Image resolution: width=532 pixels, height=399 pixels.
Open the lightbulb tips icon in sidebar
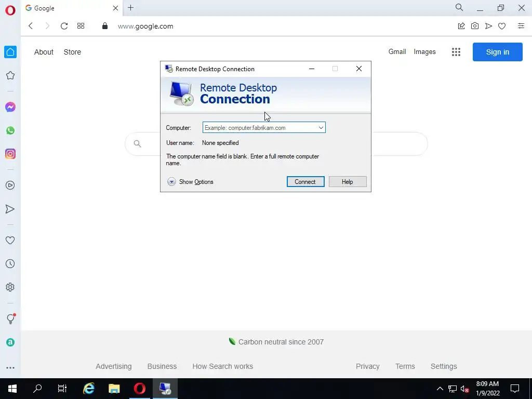(x=10, y=318)
